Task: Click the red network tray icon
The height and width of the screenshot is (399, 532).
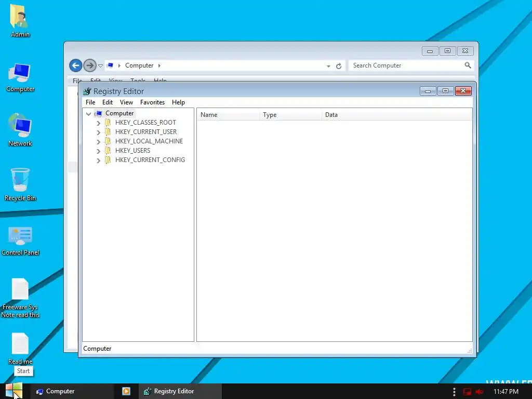Action: tap(467, 392)
